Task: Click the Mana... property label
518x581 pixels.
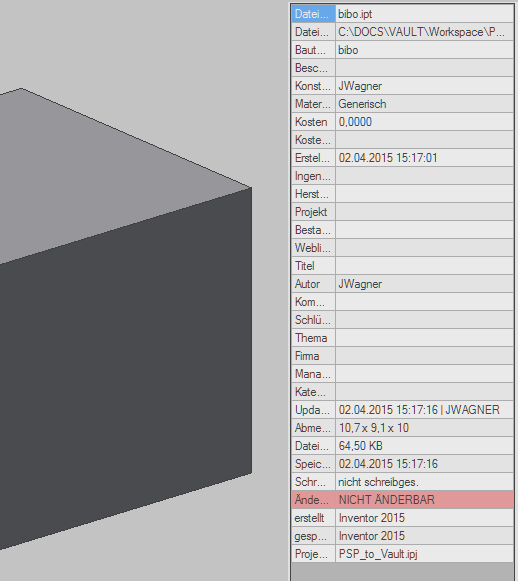Action: [313, 374]
